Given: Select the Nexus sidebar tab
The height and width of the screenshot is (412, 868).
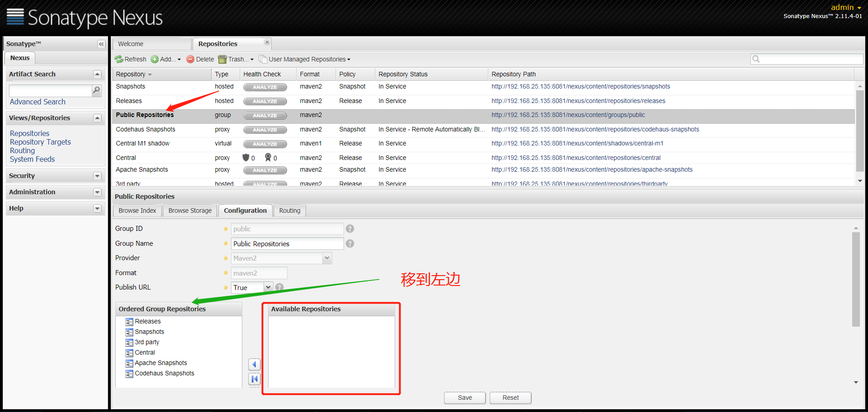Looking at the screenshot, I should coord(20,58).
